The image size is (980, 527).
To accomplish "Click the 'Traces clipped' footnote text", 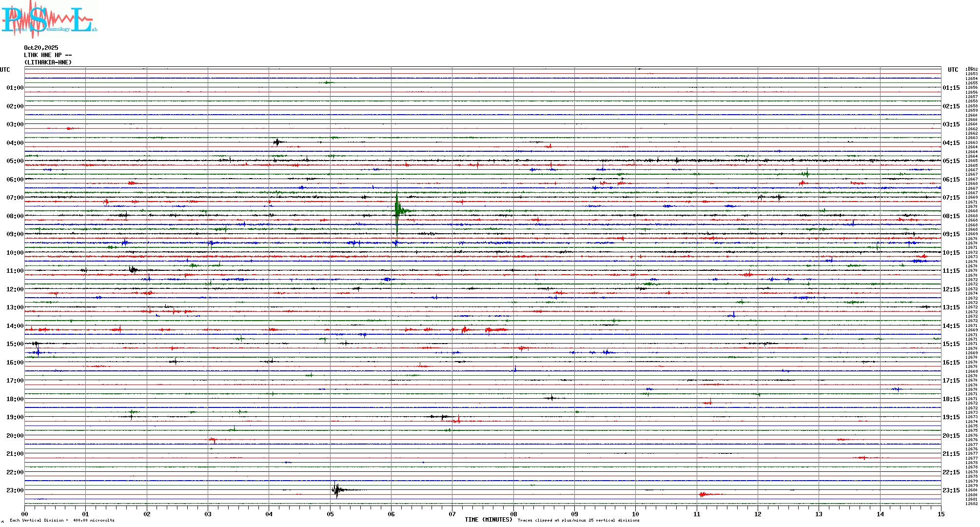I will coord(578,521).
